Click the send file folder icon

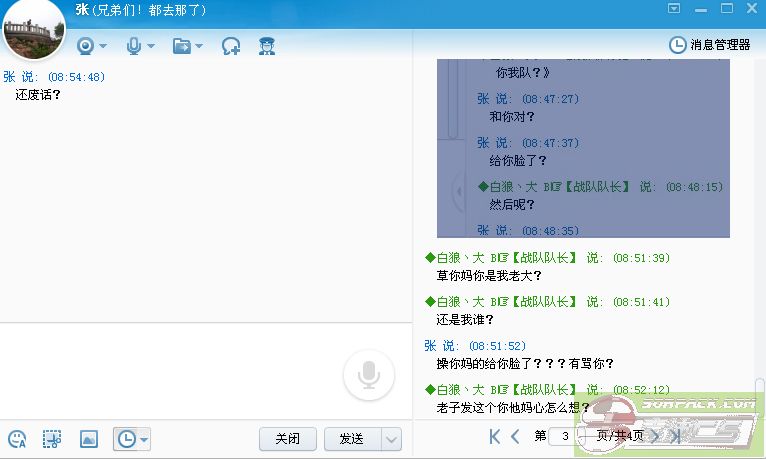pyautogui.click(x=182, y=46)
